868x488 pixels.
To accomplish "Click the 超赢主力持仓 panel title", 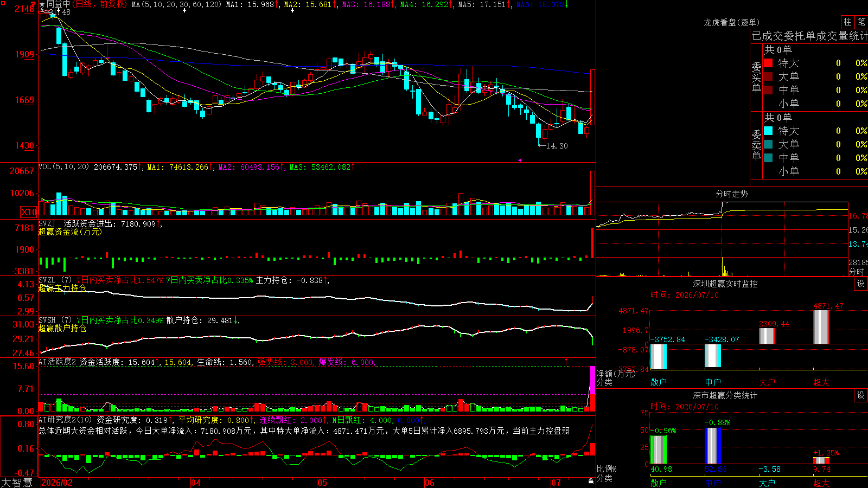I will 62,288.
